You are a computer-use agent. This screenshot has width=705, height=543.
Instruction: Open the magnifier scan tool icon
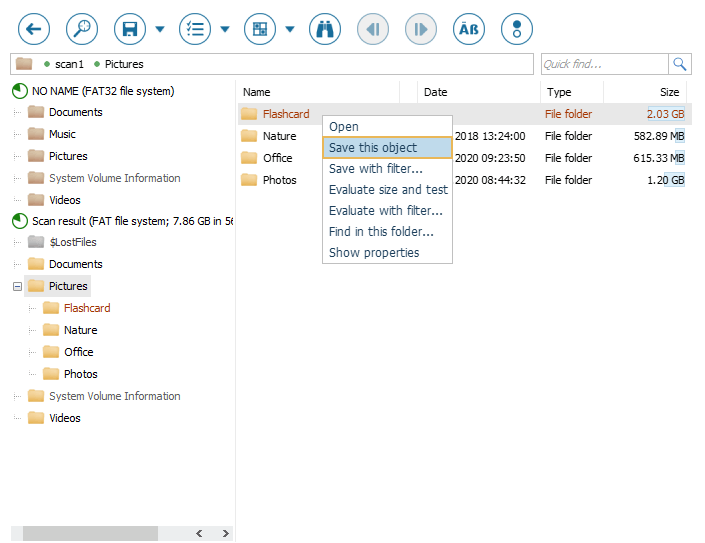coord(82,29)
